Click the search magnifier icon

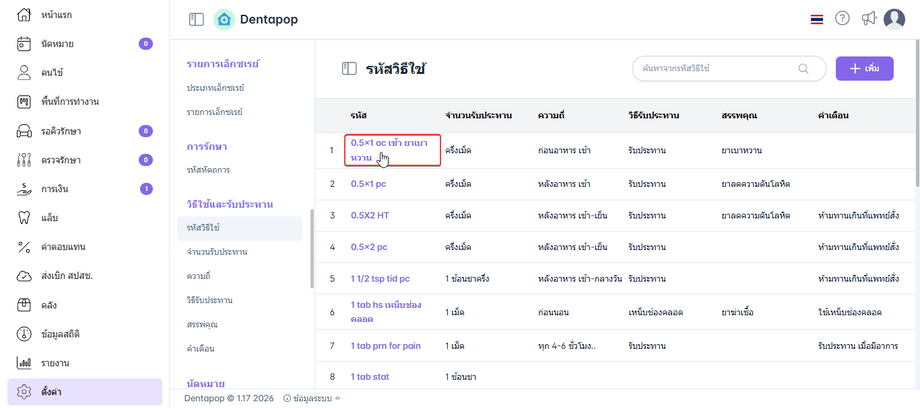coord(803,68)
